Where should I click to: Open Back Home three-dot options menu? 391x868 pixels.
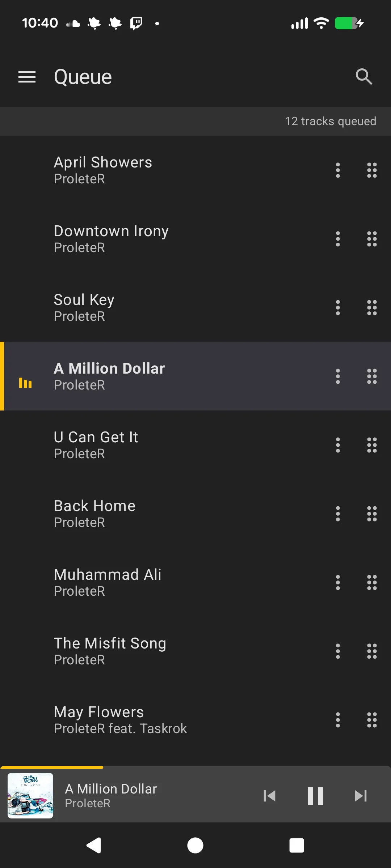pos(338,514)
